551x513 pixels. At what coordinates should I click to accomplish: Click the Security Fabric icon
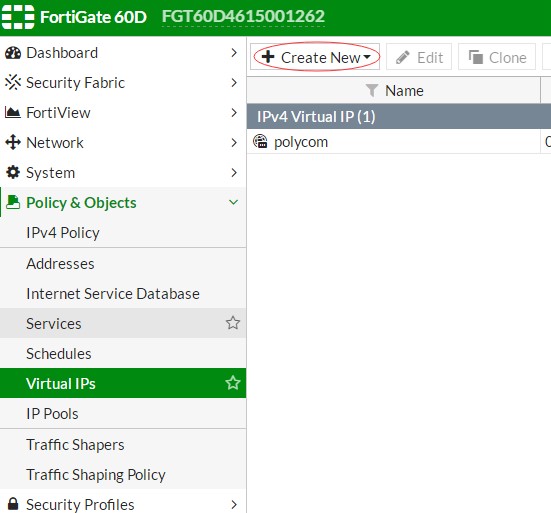point(13,83)
